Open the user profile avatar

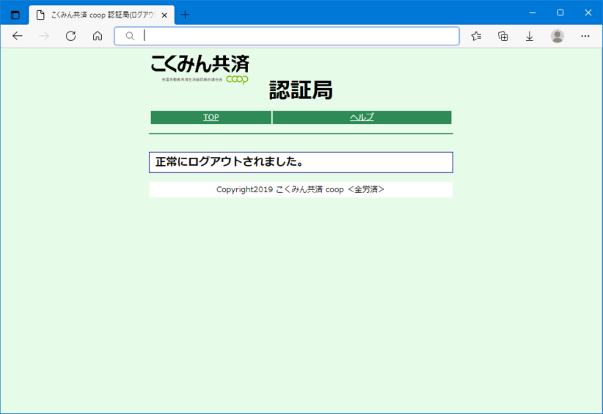(x=557, y=36)
